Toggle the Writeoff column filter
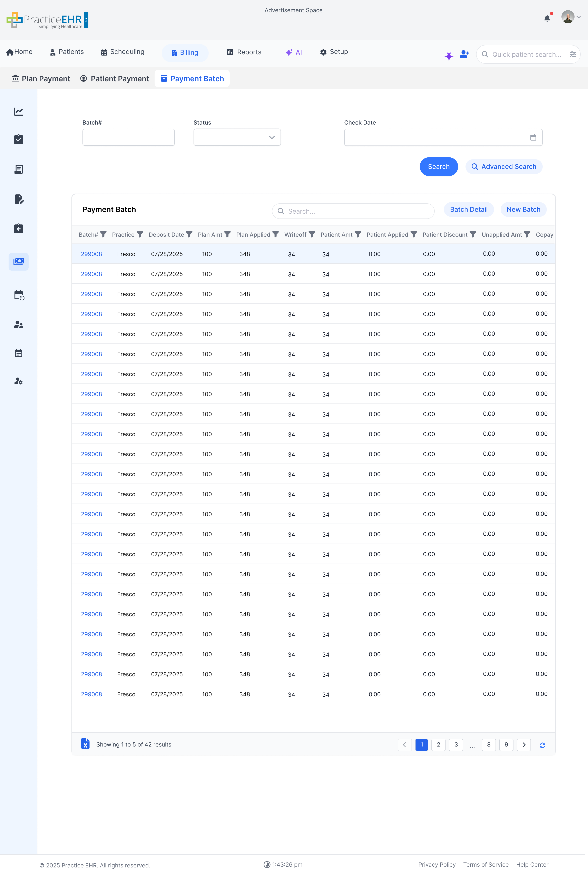Screen dimensions: 588x876 312,234
